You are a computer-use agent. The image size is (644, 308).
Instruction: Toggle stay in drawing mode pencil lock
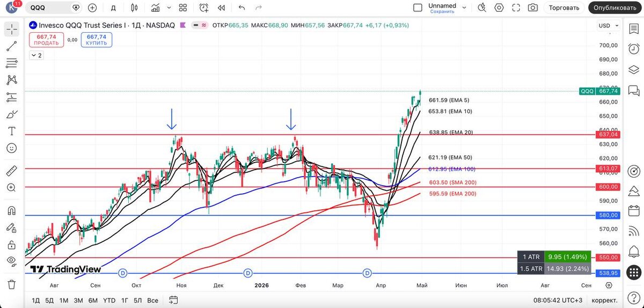click(11, 228)
